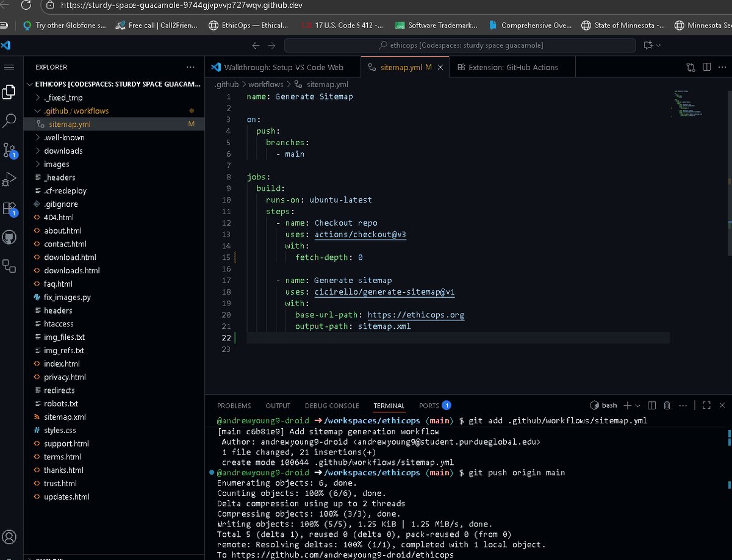This screenshot has height=560, width=732.
Task: Open the PROBLEMS panel tab
Action: 234,406
